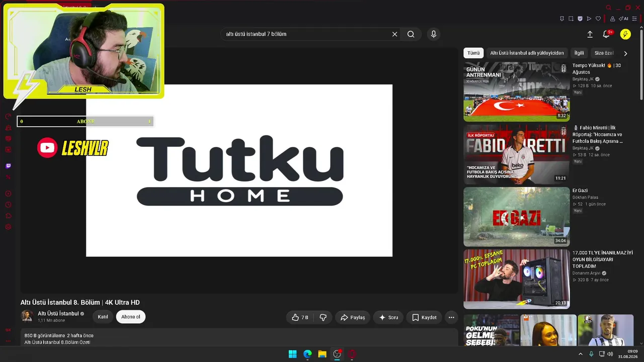The width and height of the screenshot is (644, 362).
Task: Expand the video description box
Action: coord(239,337)
